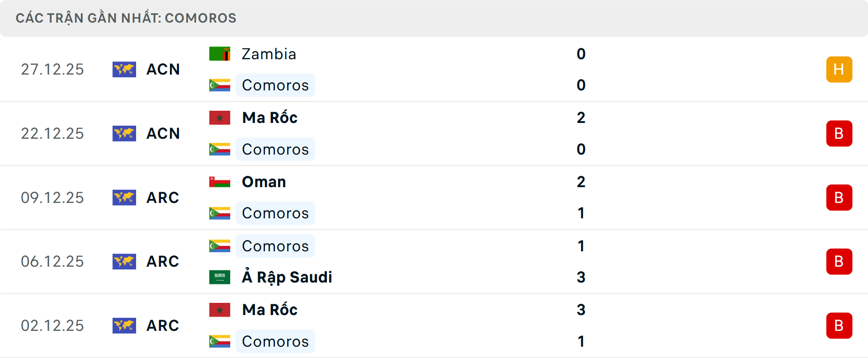Click red B badge for 06.12.25 match
The image size is (868, 358).
point(839,261)
